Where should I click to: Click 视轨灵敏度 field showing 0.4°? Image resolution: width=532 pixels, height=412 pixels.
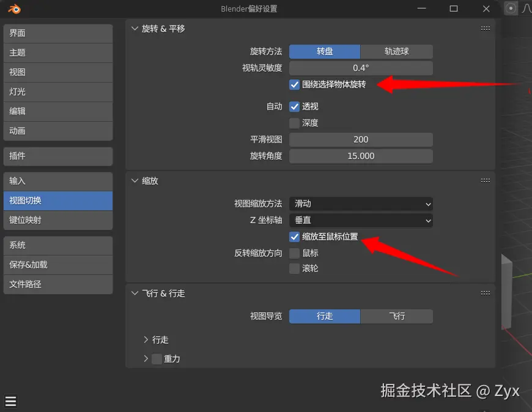pos(361,68)
